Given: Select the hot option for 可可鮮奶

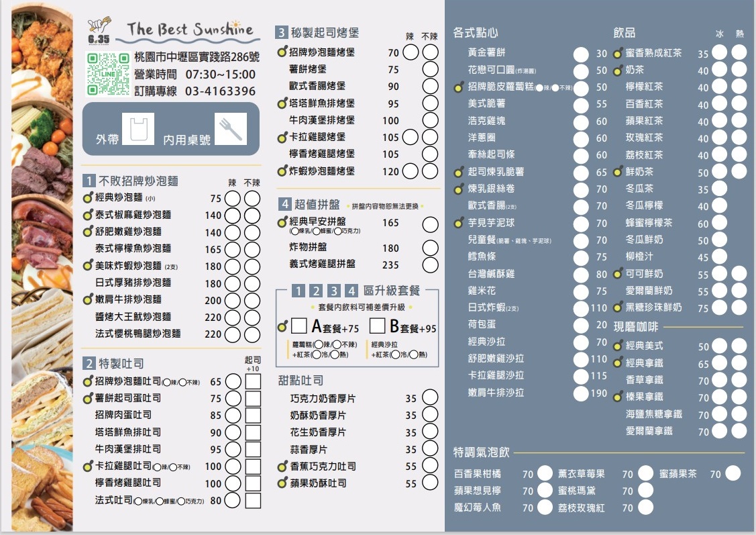Looking at the screenshot, I should tap(739, 274).
